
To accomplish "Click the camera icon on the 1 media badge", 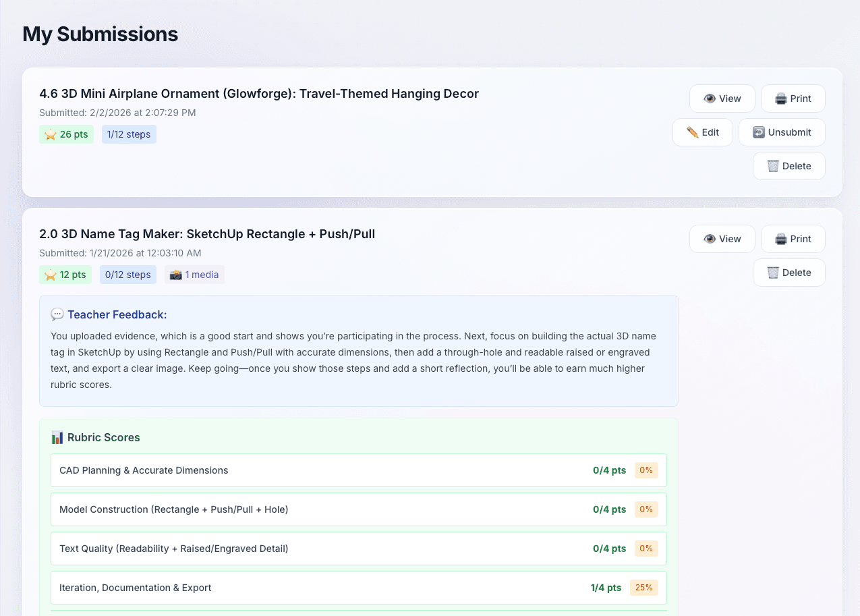I will (x=175, y=274).
